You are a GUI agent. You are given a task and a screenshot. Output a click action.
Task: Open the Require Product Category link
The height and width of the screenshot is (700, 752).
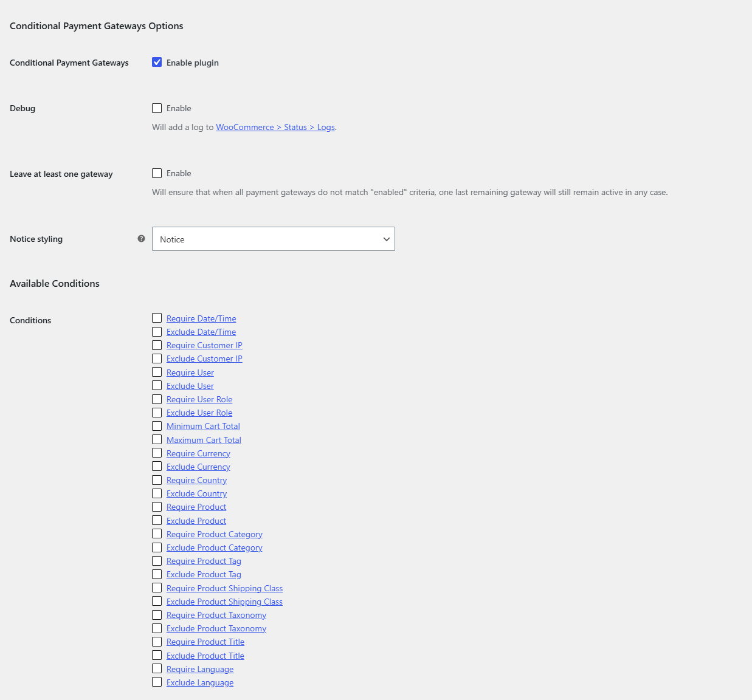(215, 534)
